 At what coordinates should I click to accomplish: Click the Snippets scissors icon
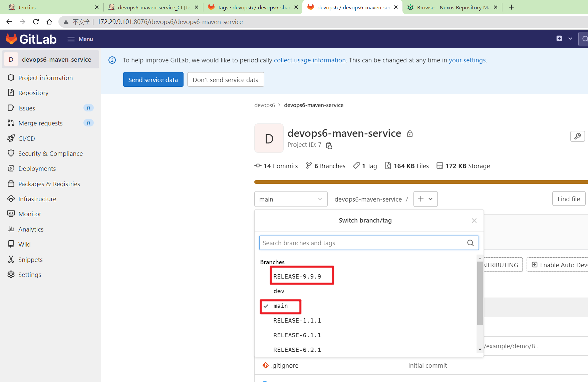[11, 259]
